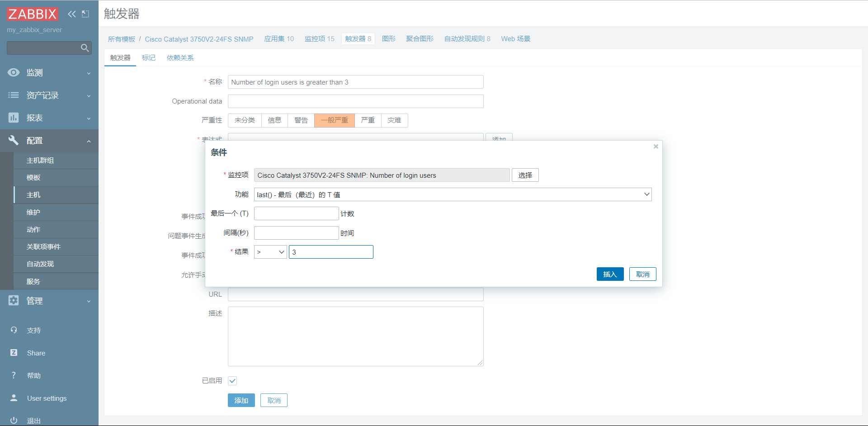The height and width of the screenshot is (426, 868).
Task: Collapse the sidebar with double-arrow icon
Action: [72, 14]
